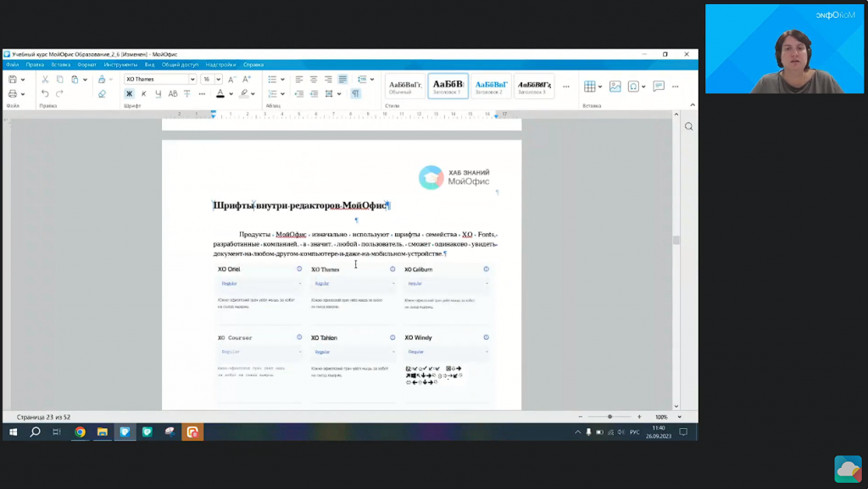Click the info icon on XO Oriel card
868x489 pixels.
pos(299,269)
